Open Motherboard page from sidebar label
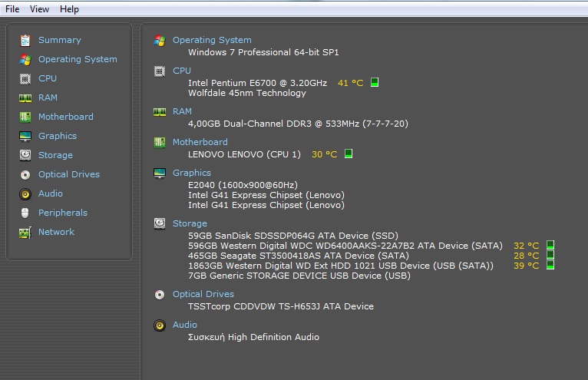Viewport: 588px width, 380px height. click(65, 117)
